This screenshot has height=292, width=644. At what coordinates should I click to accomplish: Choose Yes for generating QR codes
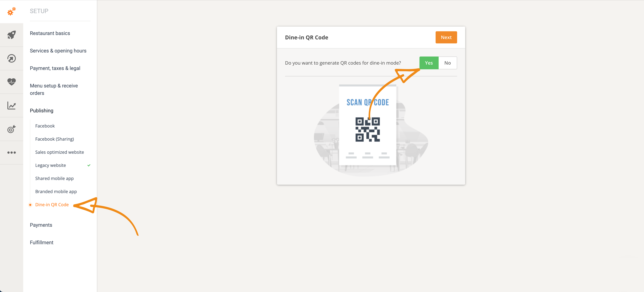pyautogui.click(x=429, y=63)
